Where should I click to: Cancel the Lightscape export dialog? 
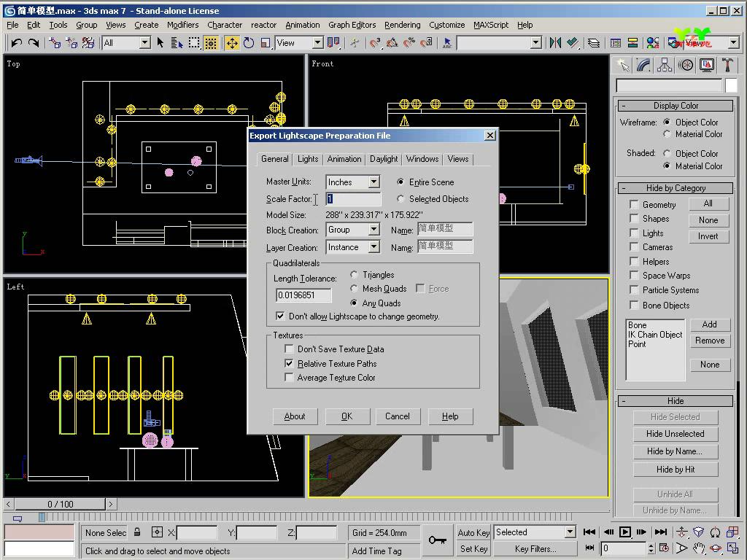coord(398,416)
